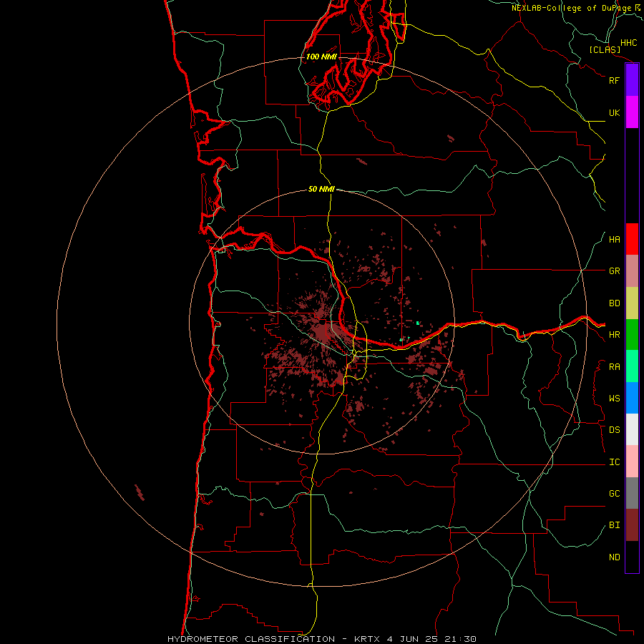Click the red HA legend color swatch

coord(632,239)
